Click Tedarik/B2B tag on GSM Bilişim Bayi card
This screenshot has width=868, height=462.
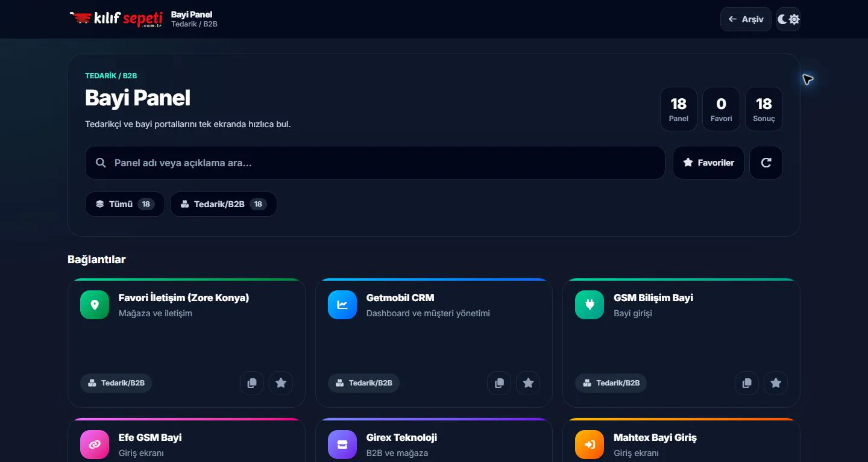click(x=611, y=383)
